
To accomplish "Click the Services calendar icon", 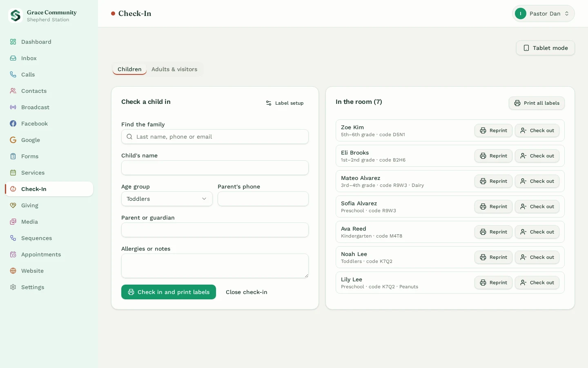I will [x=13, y=173].
